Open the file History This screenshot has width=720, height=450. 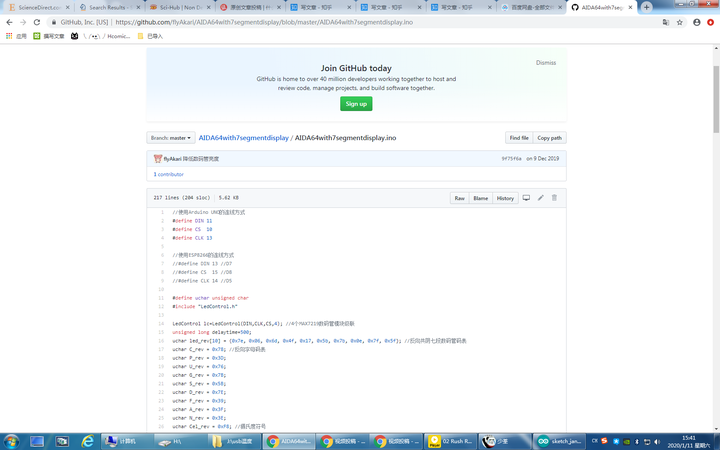[505, 198]
